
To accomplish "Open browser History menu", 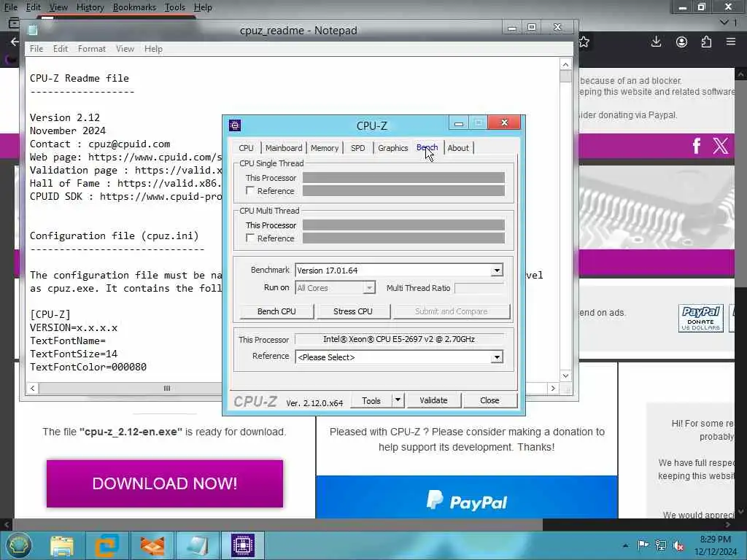I will [x=90, y=7].
